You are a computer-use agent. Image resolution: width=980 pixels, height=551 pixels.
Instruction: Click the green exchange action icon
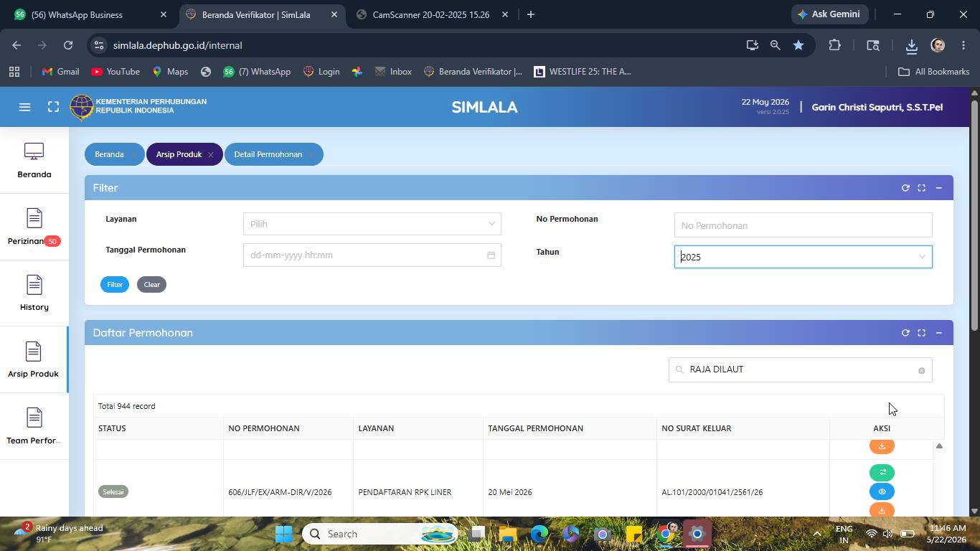pos(882,472)
